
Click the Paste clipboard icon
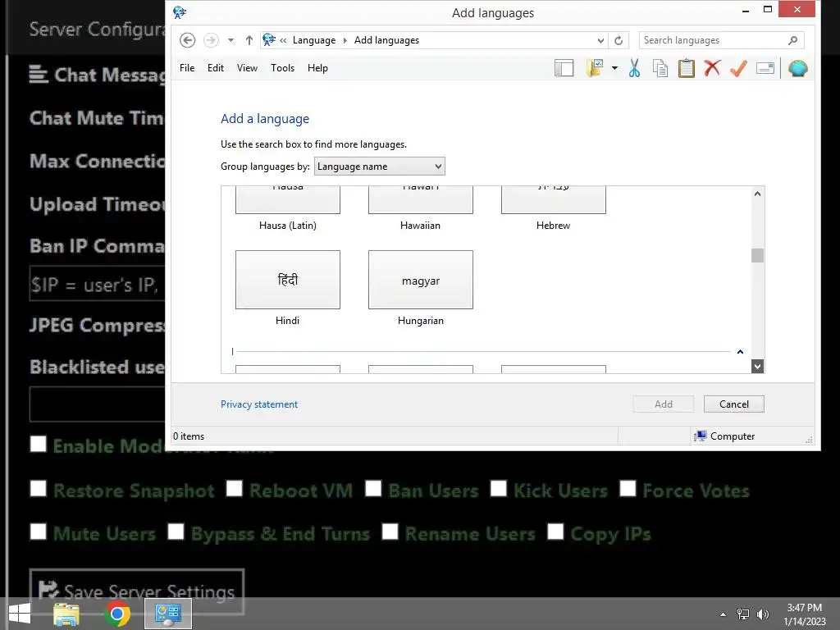[x=687, y=68]
